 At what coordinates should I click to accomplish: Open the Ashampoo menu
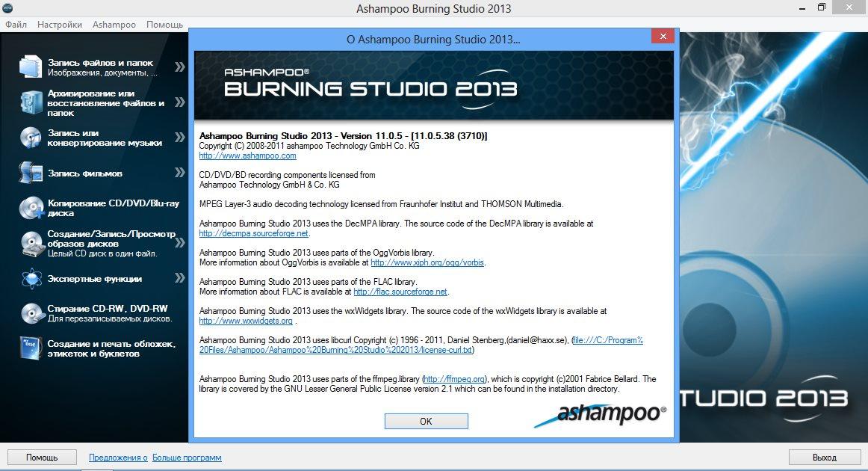(x=114, y=25)
